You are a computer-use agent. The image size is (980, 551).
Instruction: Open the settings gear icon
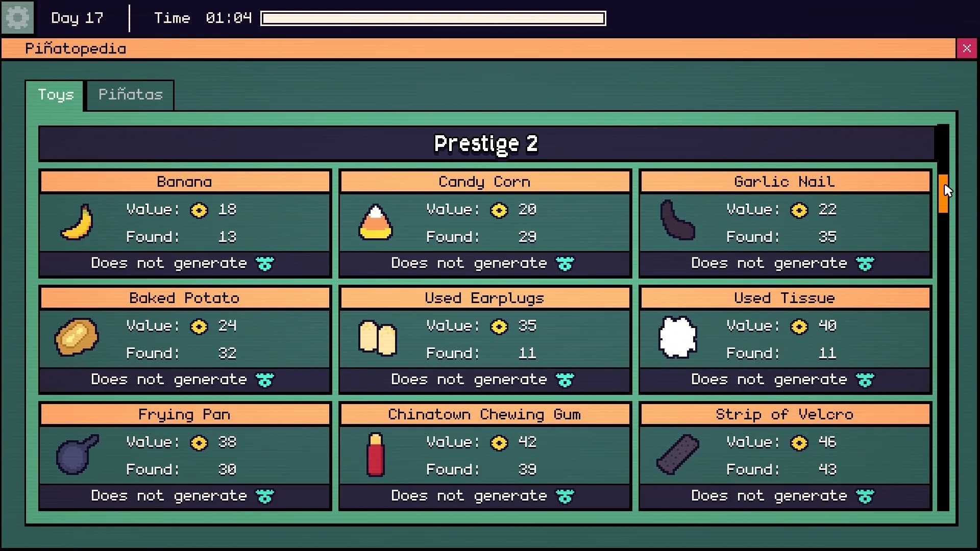[17, 18]
